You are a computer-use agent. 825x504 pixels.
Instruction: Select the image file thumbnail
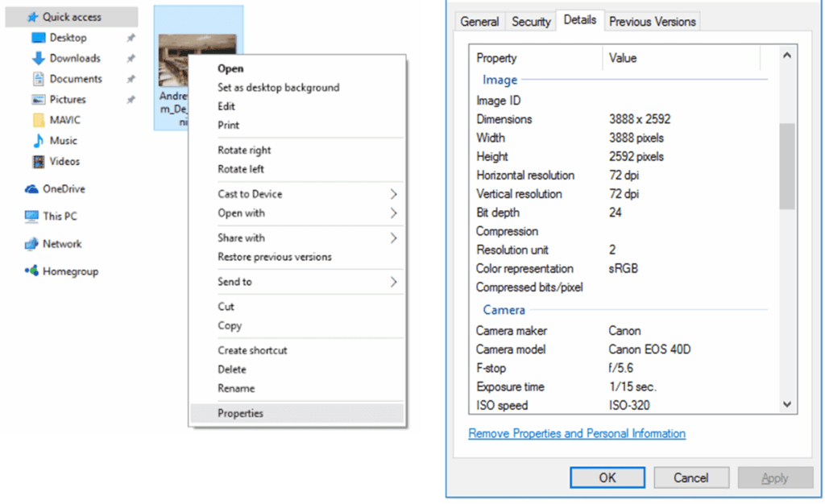point(197,60)
